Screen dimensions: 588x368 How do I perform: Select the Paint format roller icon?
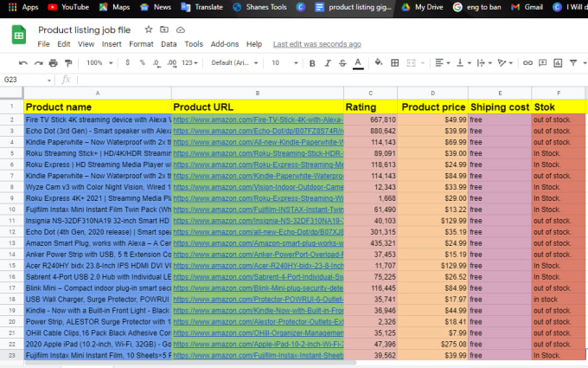pyautogui.click(x=68, y=63)
